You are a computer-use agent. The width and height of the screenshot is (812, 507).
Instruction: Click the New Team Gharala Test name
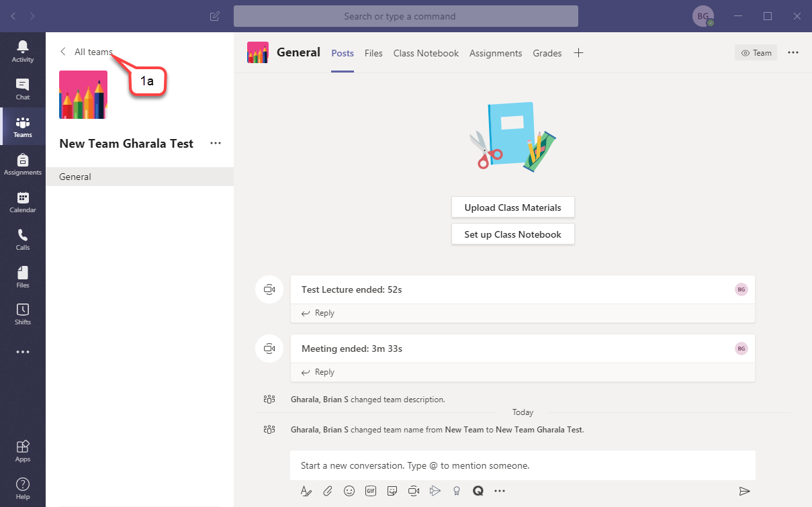(126, 143)
